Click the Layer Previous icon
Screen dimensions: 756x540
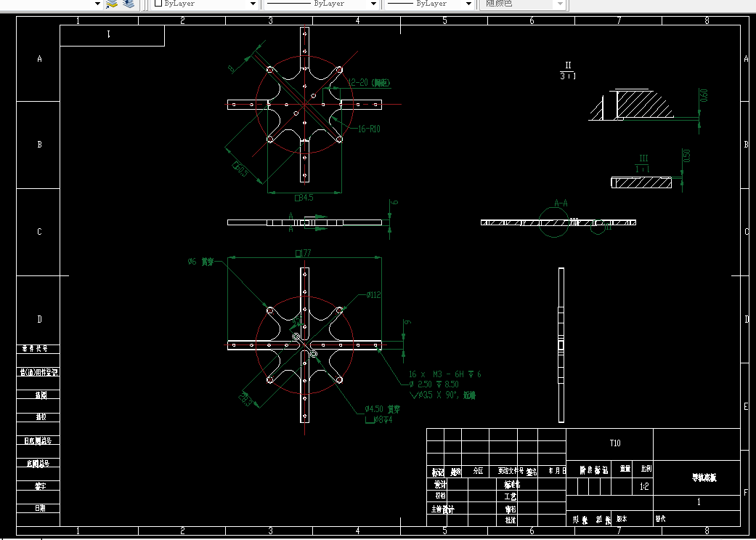point(112,4)
